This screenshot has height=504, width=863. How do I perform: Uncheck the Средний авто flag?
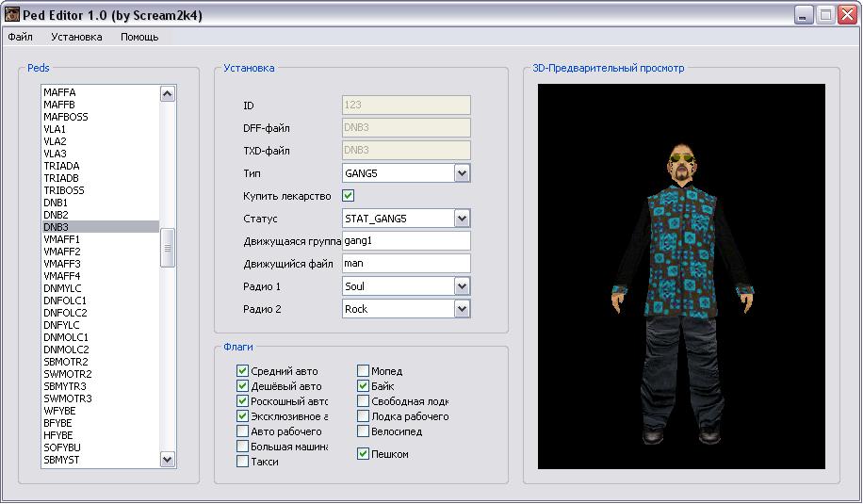point(242,371)
